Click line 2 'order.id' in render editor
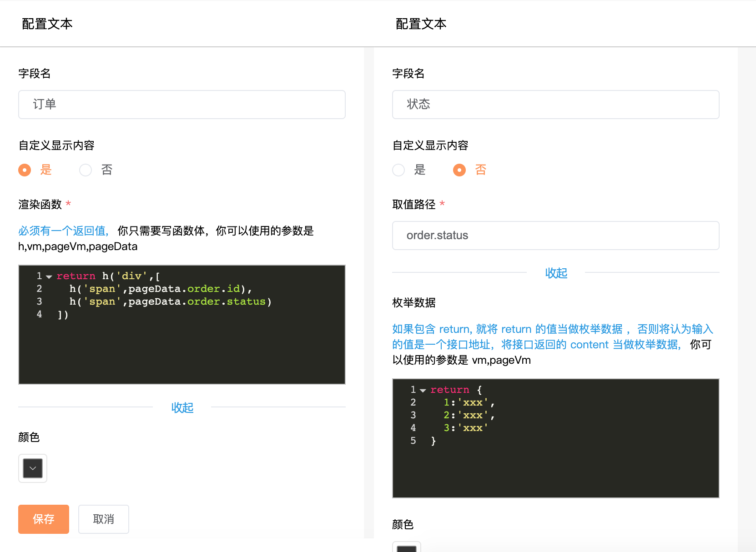This screenshot has width=756, height=552. (214, 289)
